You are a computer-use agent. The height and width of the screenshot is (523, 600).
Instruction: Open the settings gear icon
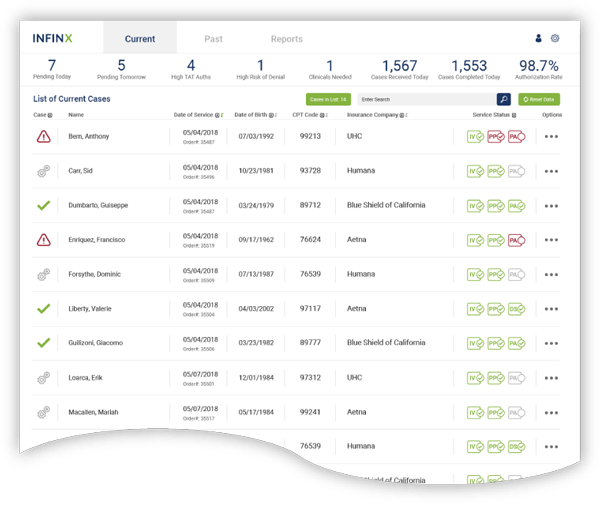click(555, 38)
